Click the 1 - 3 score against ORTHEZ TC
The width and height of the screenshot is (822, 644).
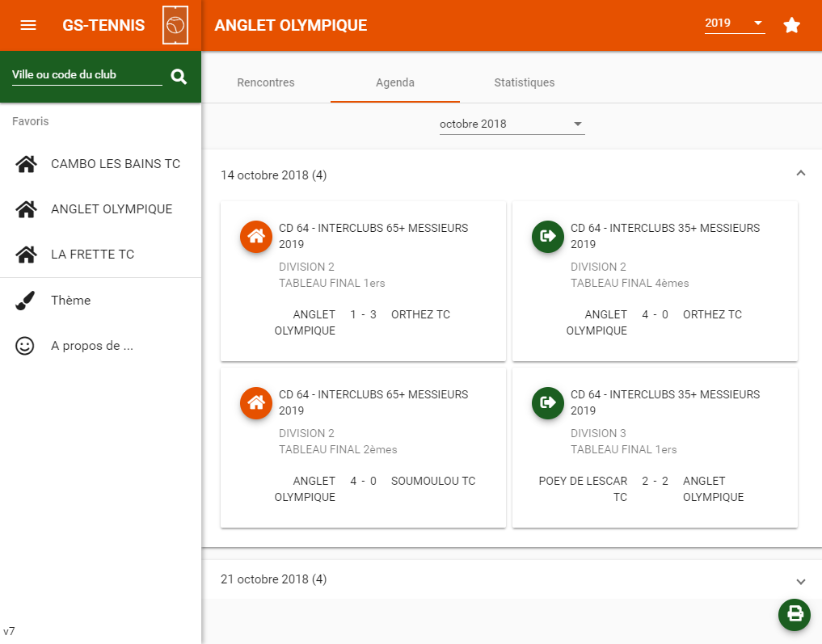pyautogui.click(x=363, y=314)
